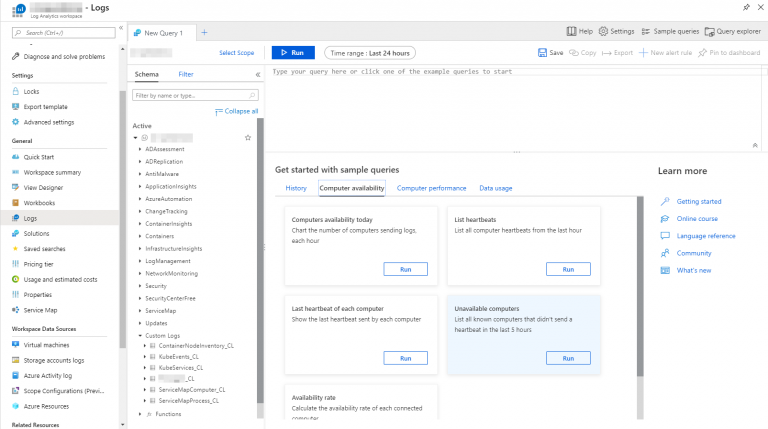Open Settings gear in the top bar
Viewport: 768px width, 429px height.
click(604, 31)
